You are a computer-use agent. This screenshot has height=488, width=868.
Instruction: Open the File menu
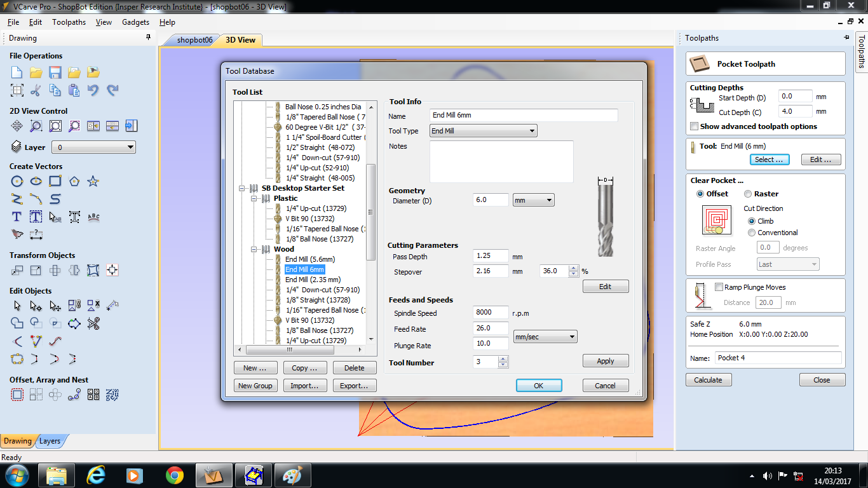13,22
